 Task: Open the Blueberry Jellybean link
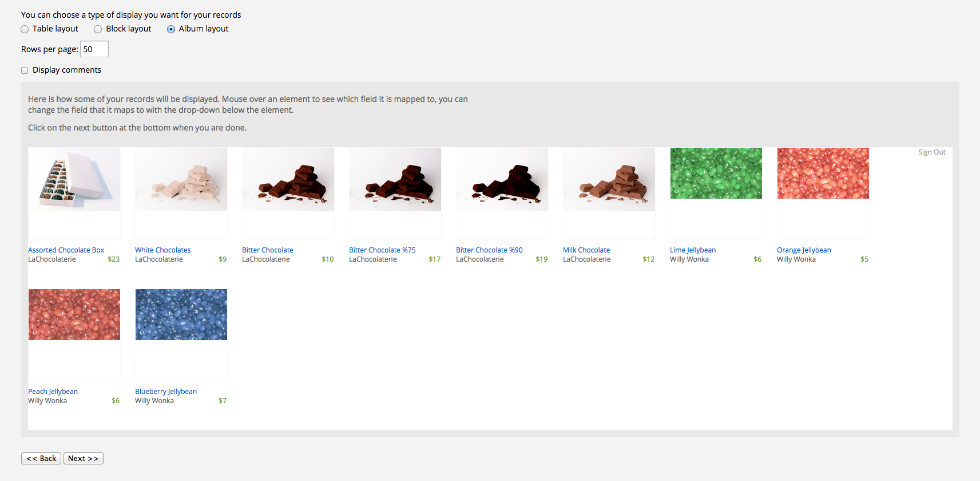coord(166,392)
